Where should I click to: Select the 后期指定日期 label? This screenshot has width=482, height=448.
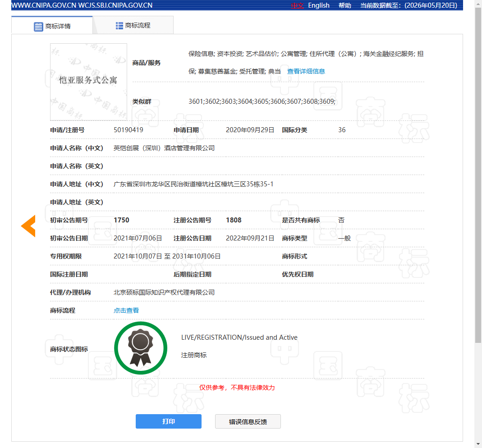tap(192, 274)
